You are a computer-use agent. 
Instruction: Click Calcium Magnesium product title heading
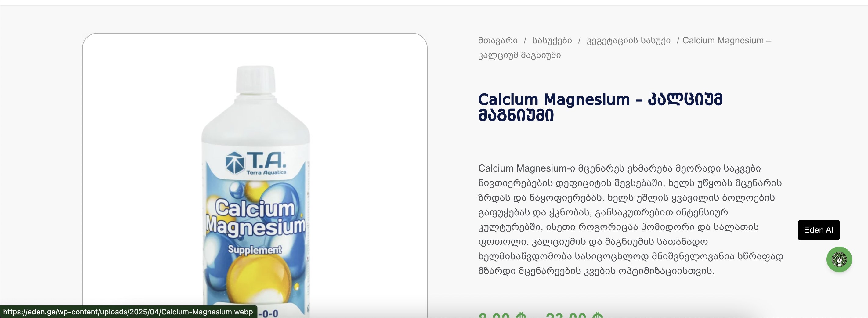coord(600,107)
